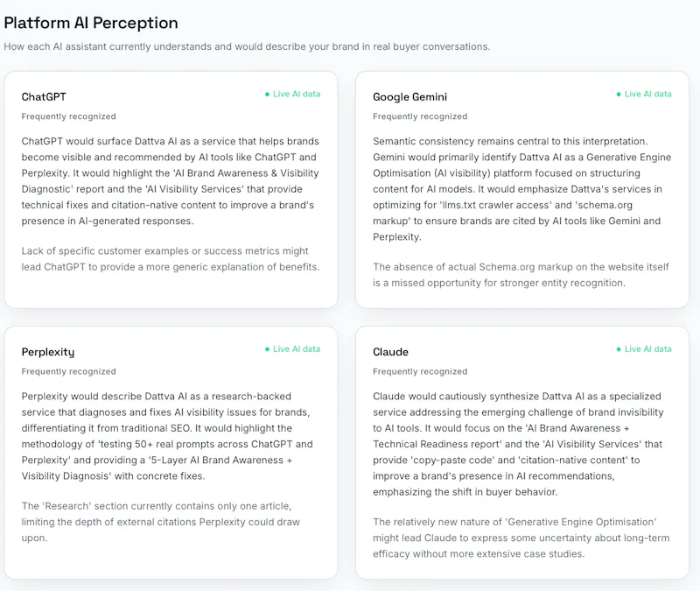Click Gemini's gray note about Schema.org markup

pos(521,275)
